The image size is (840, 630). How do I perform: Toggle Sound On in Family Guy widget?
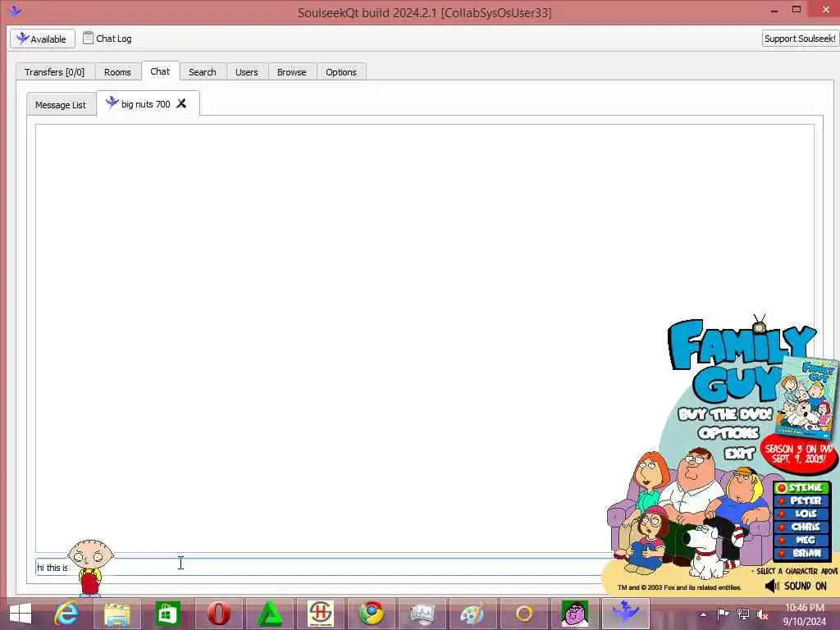796,586
